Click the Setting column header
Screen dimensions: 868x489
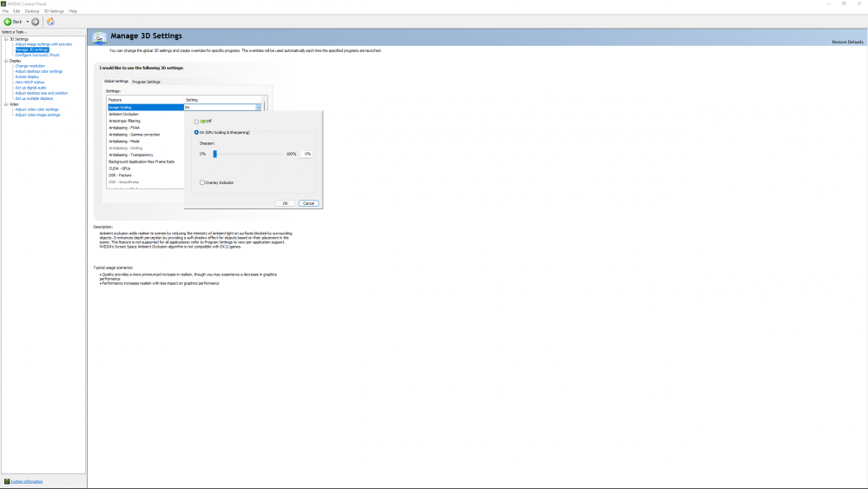coord(222,100)
